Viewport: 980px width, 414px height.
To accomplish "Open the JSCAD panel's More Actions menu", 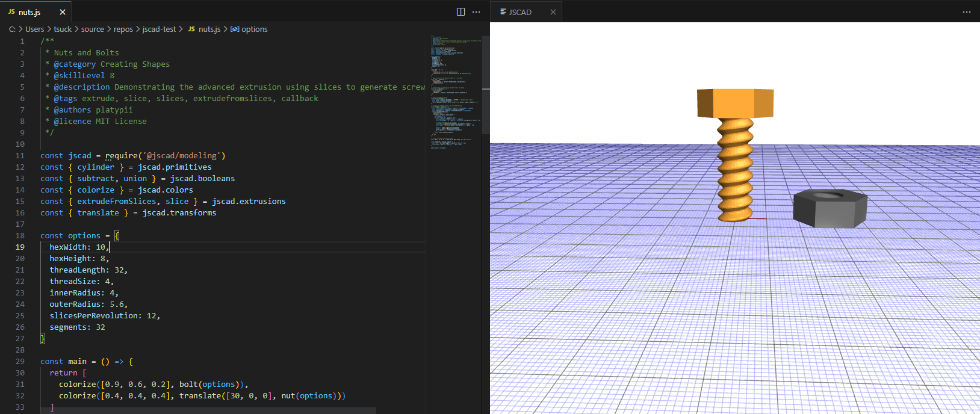I will (x=967, y=12).
